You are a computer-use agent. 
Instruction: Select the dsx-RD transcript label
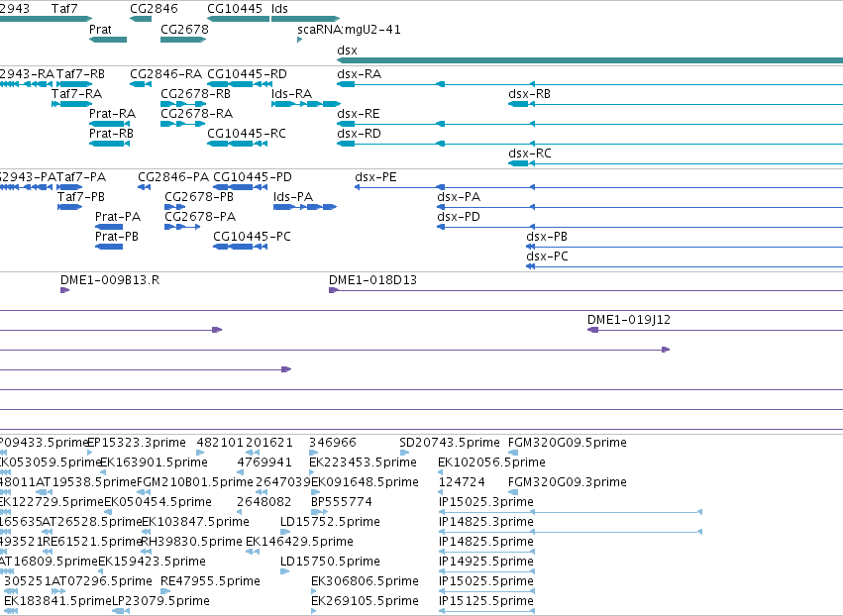(x=360, y=134)
